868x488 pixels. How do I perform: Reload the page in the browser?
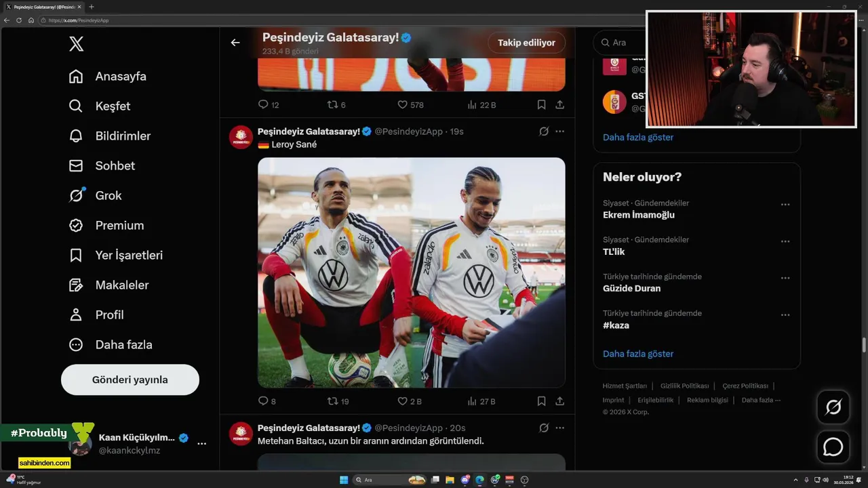19,20
